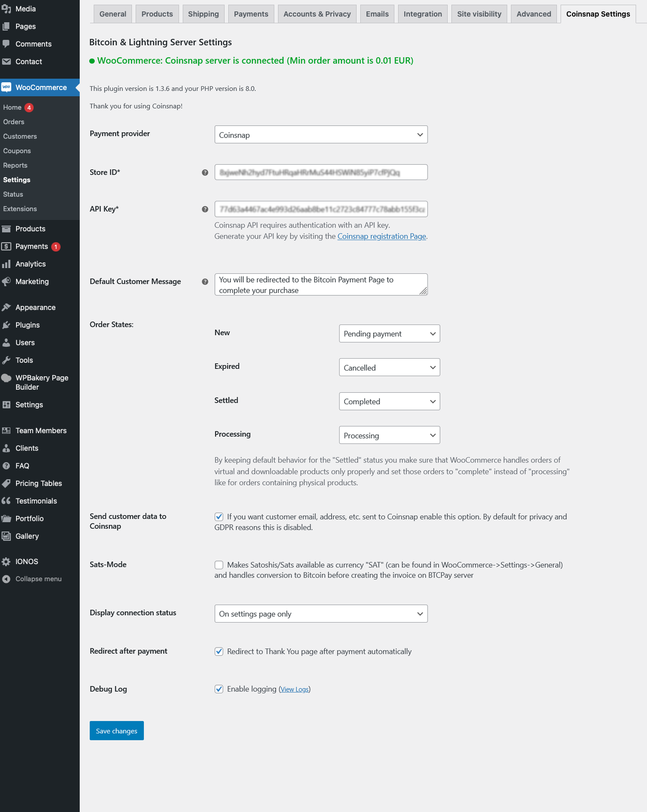Click help icon for Default Customer Message
The height and width of the screenshot is (812, 647).
(x=205, y=282)
